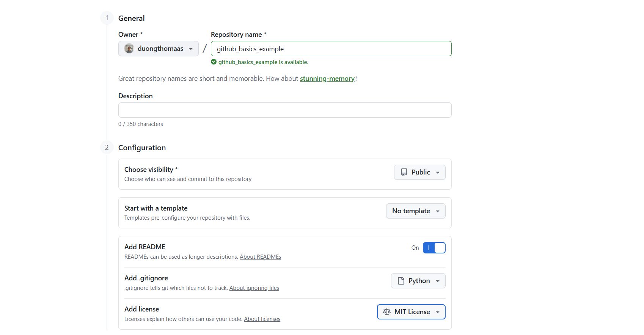Click the owner avatar icon
This screenshot has height=335, width=644.
click(x=129, y=49)
